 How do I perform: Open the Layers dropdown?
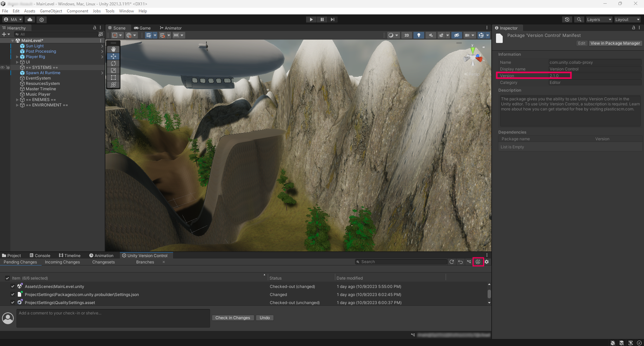pos(599,19)
